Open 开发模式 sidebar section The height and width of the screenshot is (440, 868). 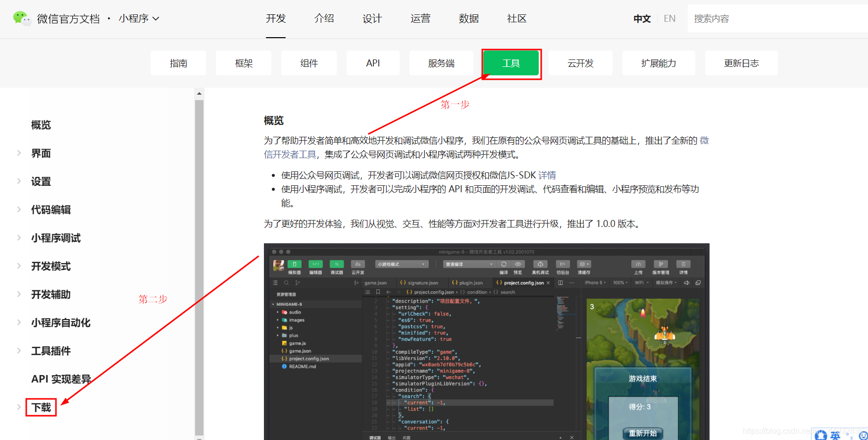tap(51, 266)
